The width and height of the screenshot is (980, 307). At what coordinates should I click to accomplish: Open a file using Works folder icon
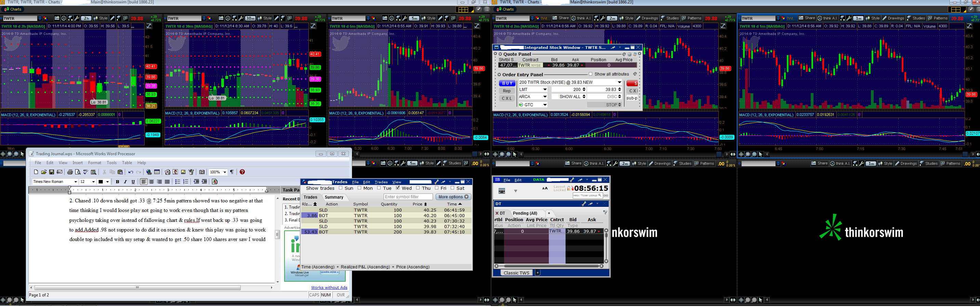[44, 172]
